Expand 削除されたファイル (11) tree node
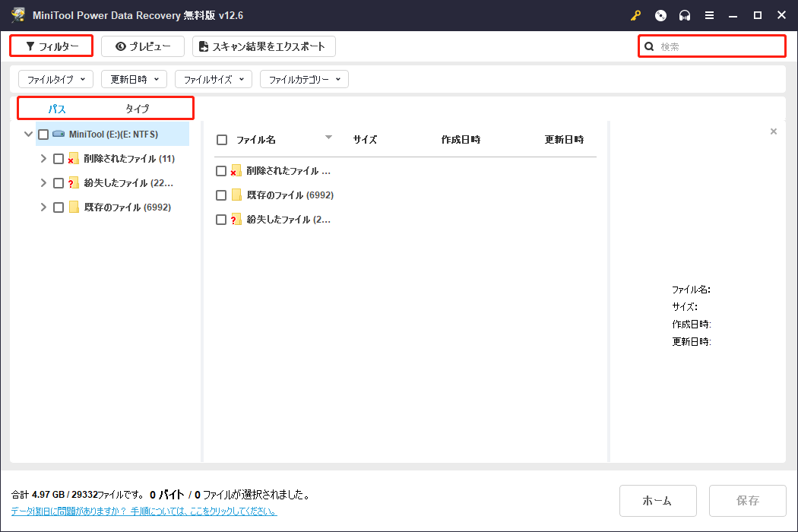This screenshot has width=798, height=532. (43, 159)
